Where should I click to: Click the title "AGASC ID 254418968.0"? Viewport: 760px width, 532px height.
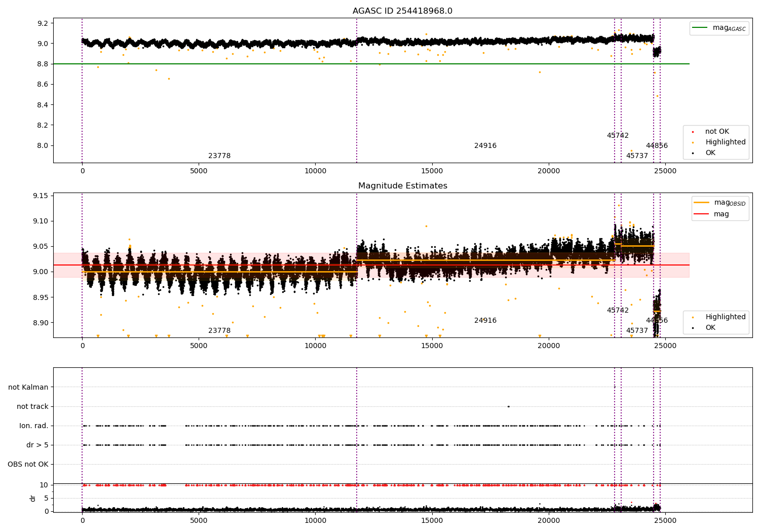[402, 11]
